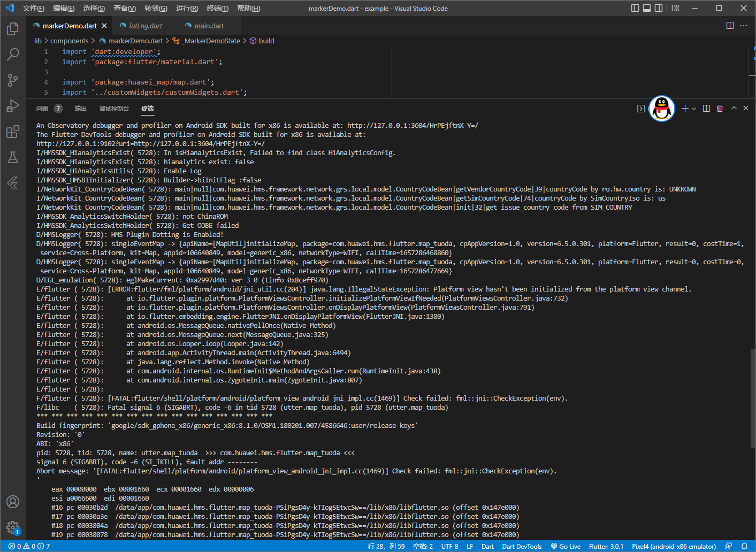Screen dimensions: 756x552
Task: Open the Source Control view
Action: click(13, 80)
